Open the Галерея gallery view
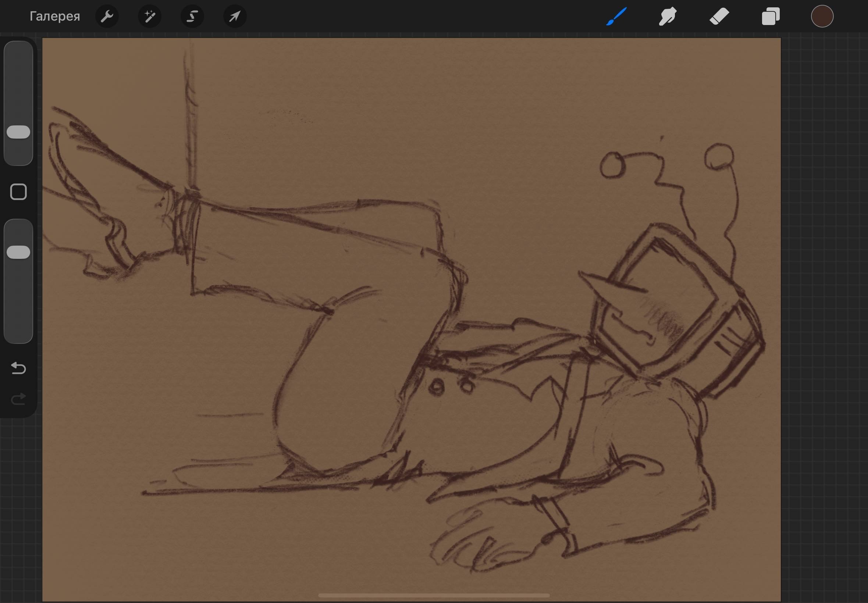Screen dimensions: 868x603 55,16
